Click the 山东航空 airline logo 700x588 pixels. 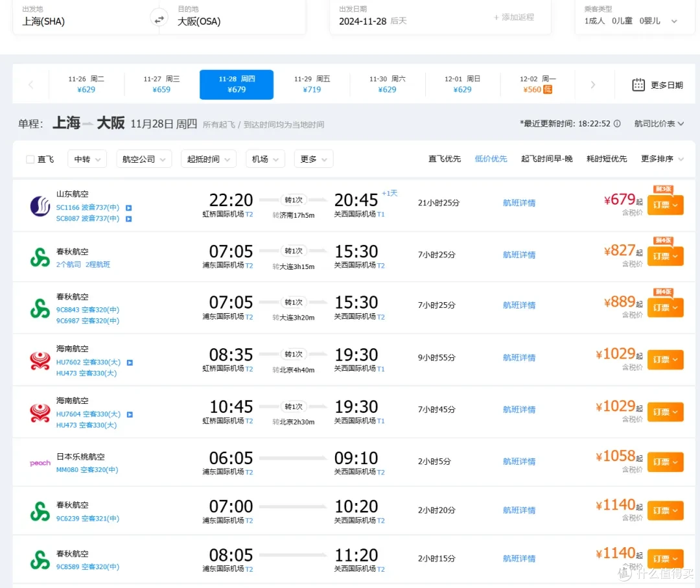click(40, 206)
